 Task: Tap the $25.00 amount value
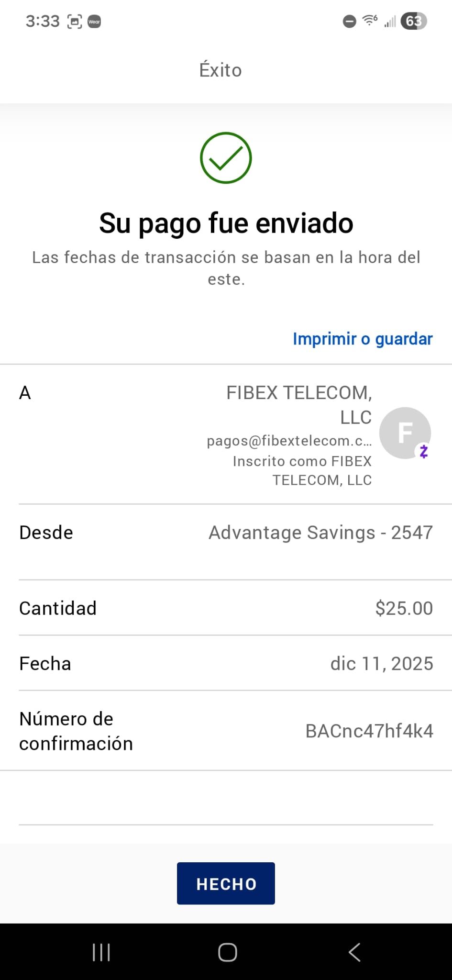(x=404, y=608)
